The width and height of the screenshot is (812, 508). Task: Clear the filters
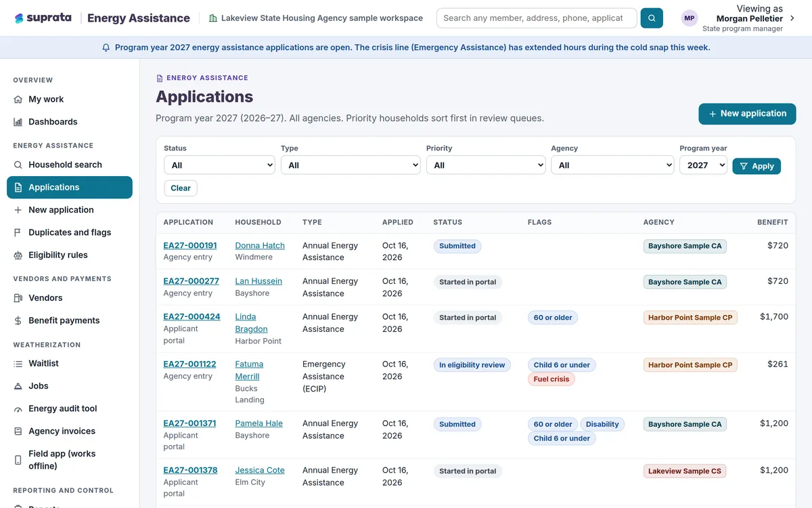click(x=181, y=188)
